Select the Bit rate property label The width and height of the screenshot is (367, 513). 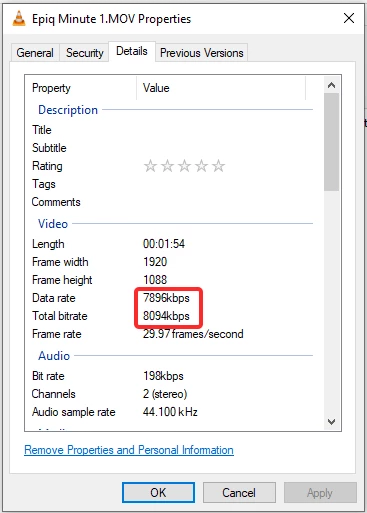(x=48, y=376)
